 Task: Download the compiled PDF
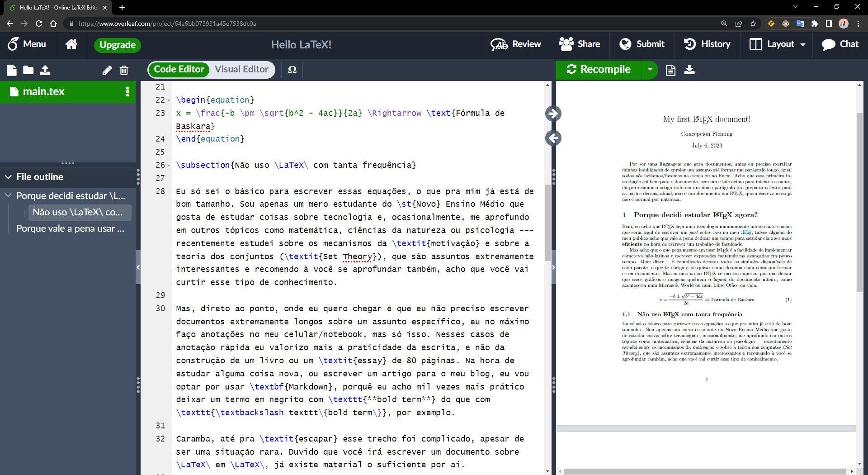pyautogui.click(x=689, y=70)
